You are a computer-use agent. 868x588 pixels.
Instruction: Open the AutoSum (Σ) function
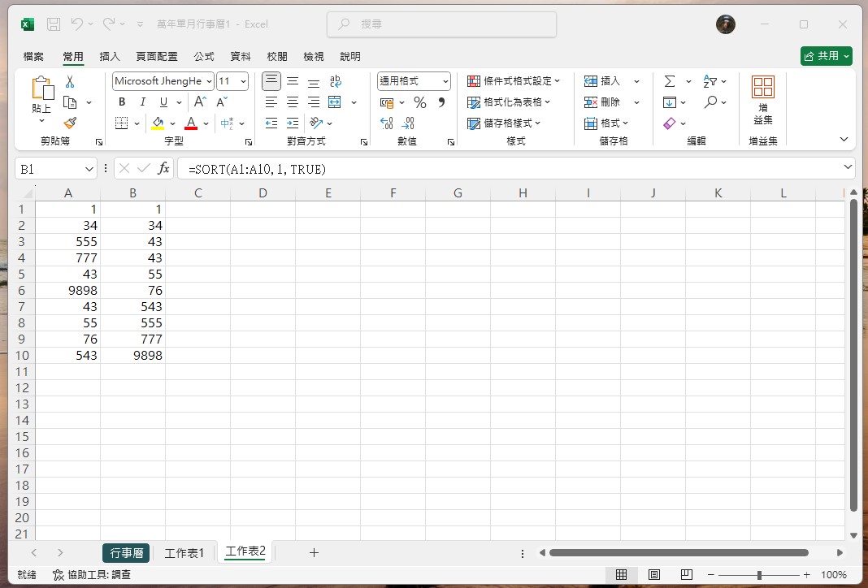pyautogui.click(x=671, y=80)
